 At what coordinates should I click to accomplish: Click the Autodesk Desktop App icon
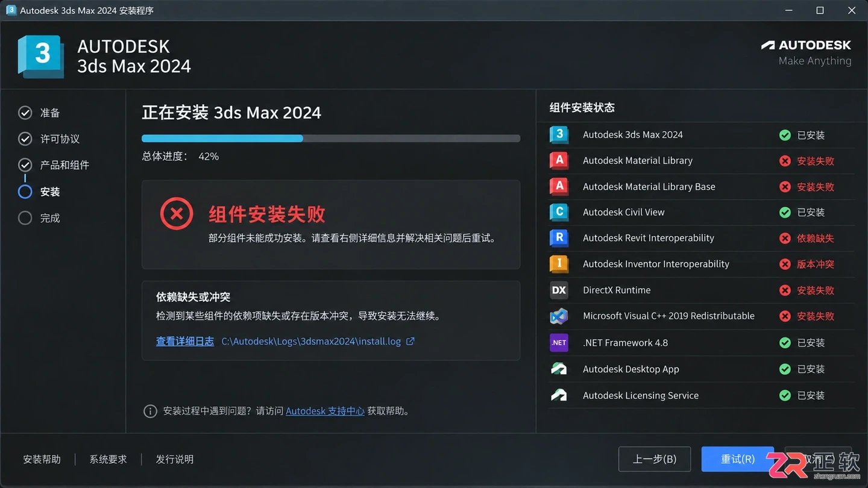[x=559, y=369]
